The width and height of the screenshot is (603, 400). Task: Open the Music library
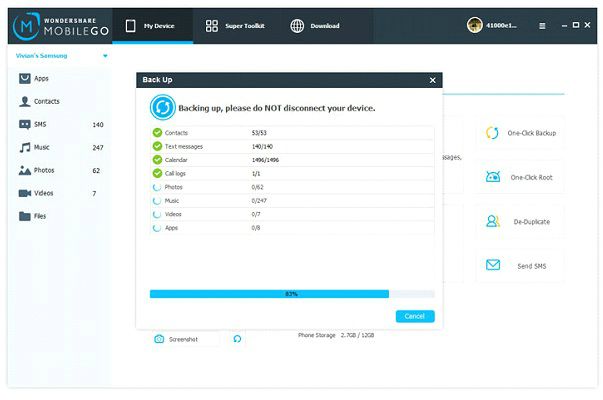41,147
